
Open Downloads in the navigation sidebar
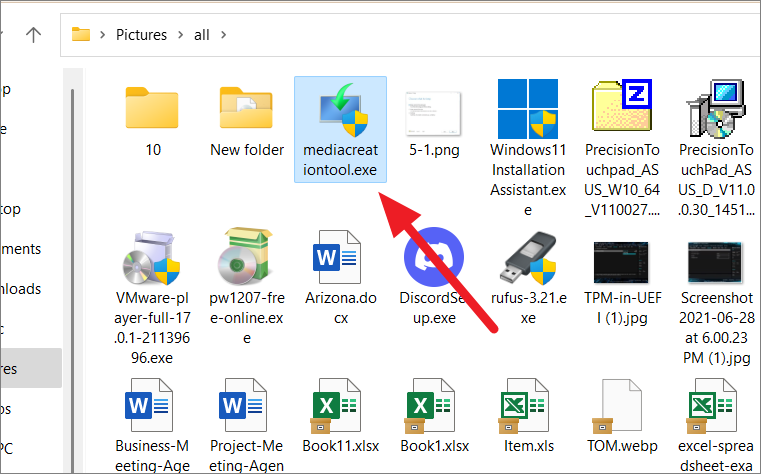(x=21, y=289)
